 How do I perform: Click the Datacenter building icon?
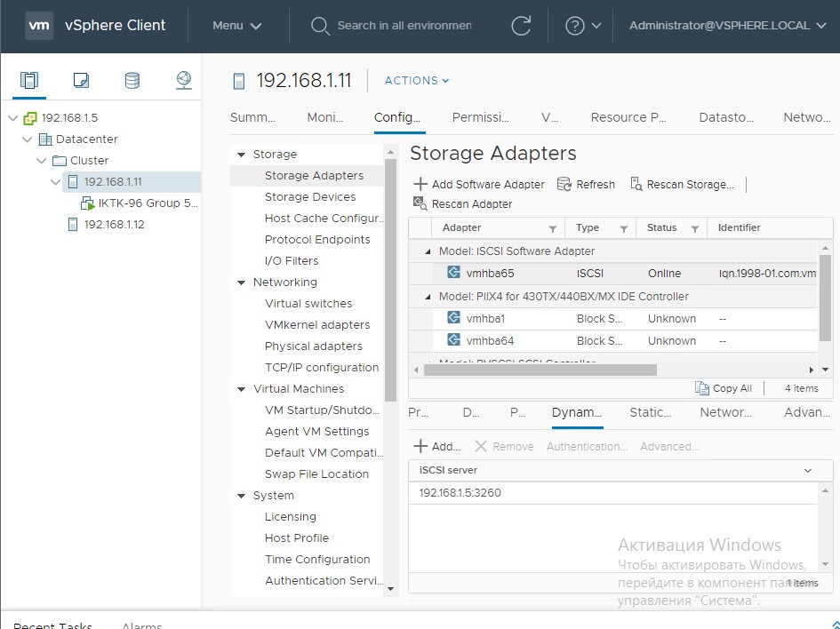[45, 139]
